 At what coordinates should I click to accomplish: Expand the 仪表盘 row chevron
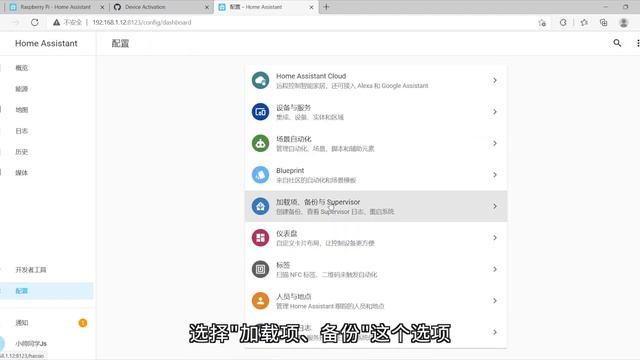tap(495, 238)
